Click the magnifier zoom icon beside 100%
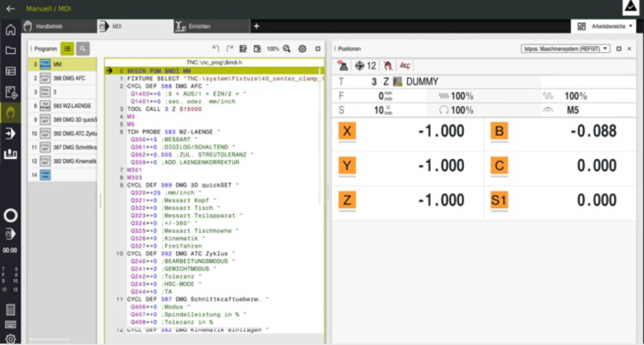This screenshot has width=644, height=345. tap(287, 49)
